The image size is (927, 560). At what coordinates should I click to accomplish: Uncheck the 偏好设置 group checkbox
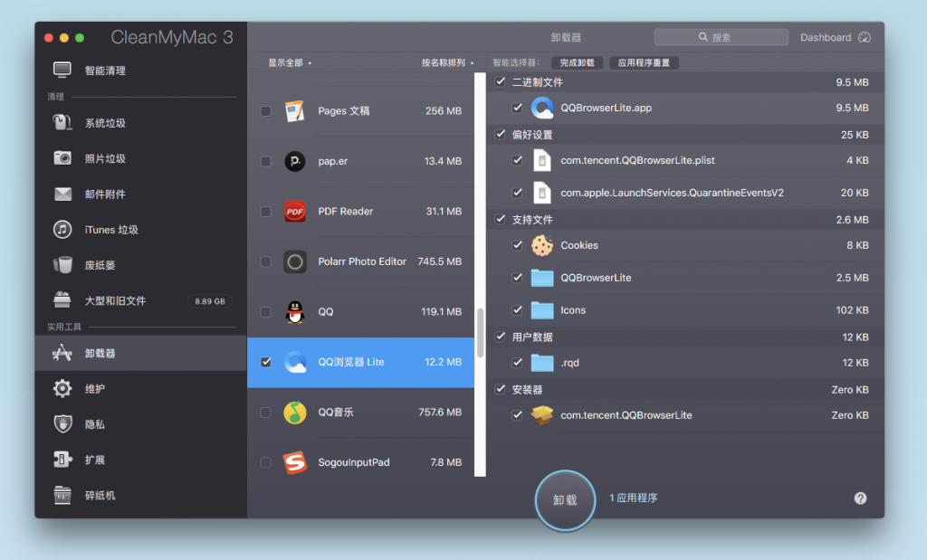tap(500, 134)
